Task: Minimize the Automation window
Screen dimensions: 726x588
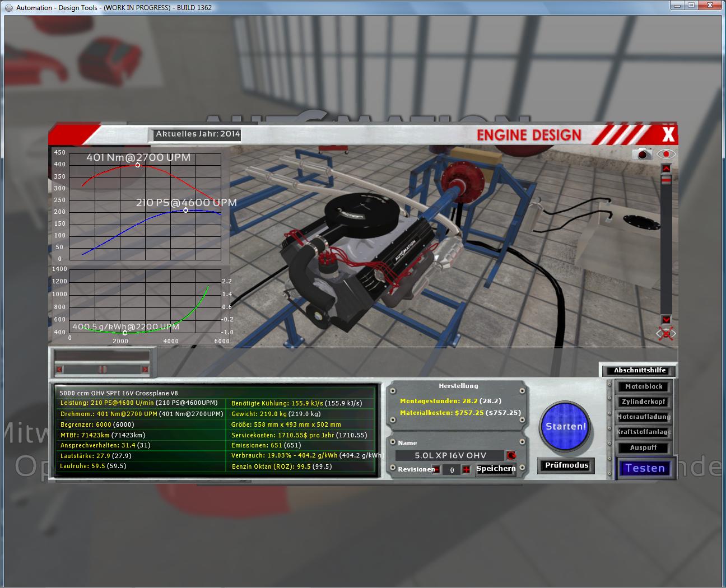Action: pos(677,6)
